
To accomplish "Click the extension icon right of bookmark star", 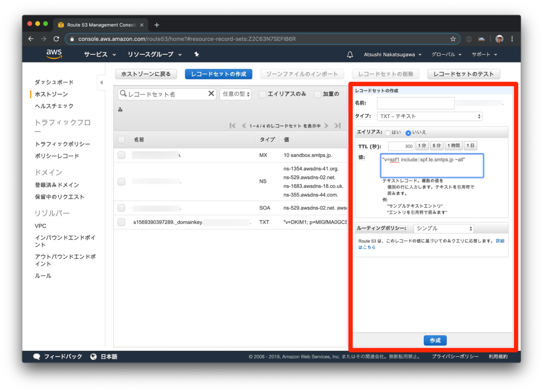I will [469, 39].
